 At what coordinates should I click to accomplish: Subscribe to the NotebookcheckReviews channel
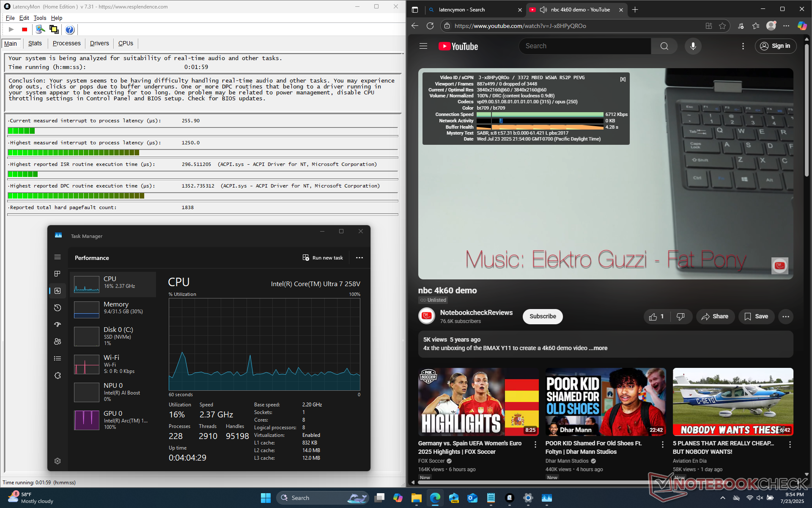[543, 317]
